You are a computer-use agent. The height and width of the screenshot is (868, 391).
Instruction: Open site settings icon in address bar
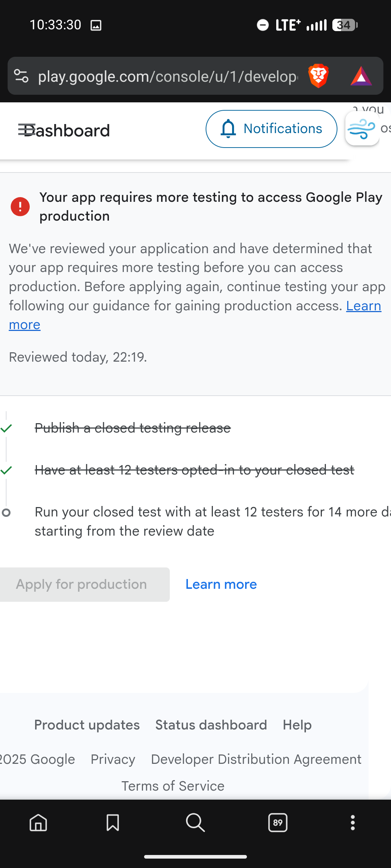[21, 76]
